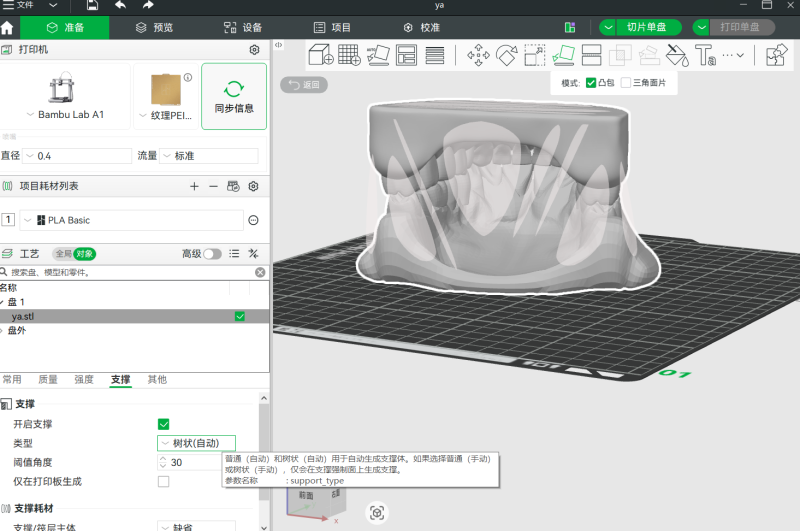
Task: Switch to the 质量 settings tab
Action: click(48, 380)
